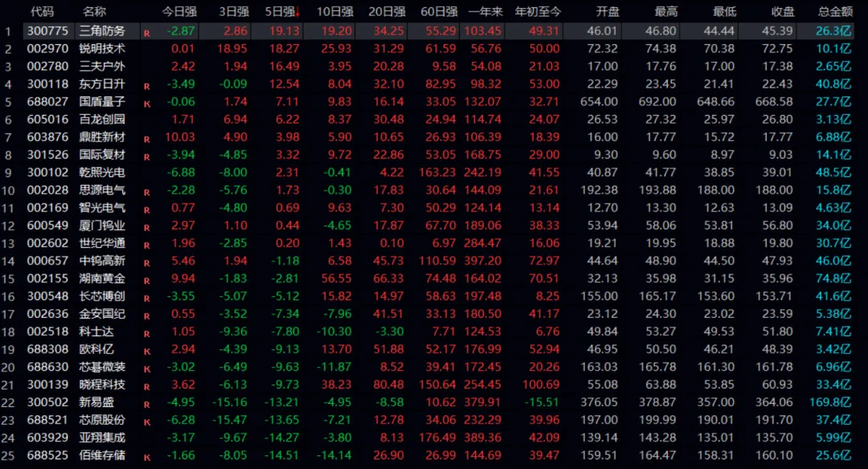868x469 pixels.
Task: Select stock name 三夫户外
Action: tap(102, 67)
